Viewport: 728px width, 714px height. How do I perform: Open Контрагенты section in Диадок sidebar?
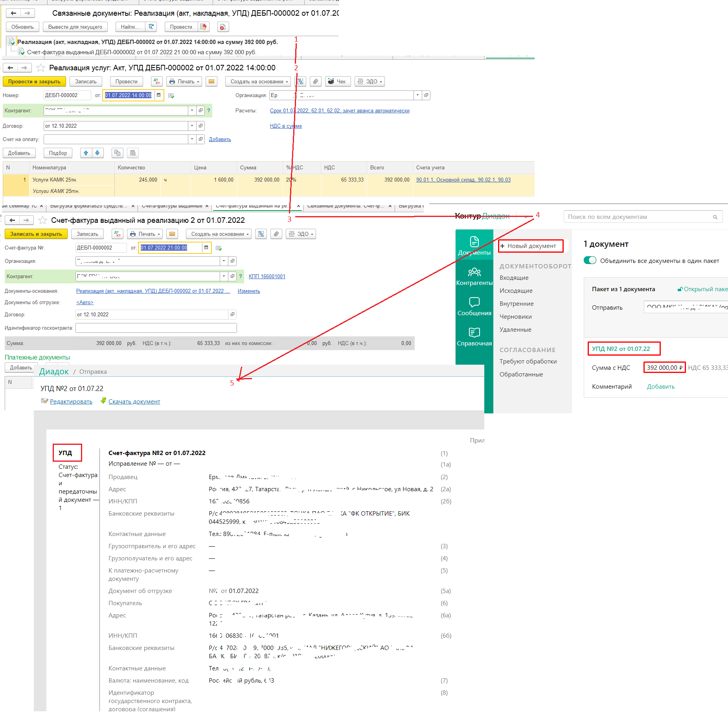(474, 276)
